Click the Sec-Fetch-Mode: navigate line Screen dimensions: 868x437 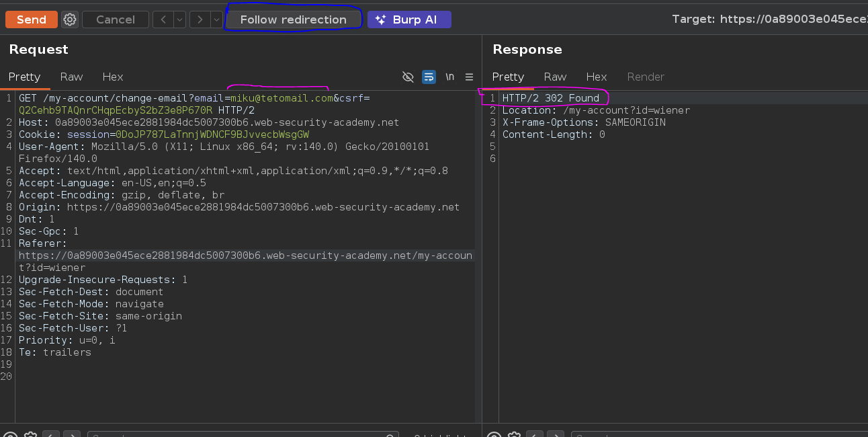(x=91, y=304)
